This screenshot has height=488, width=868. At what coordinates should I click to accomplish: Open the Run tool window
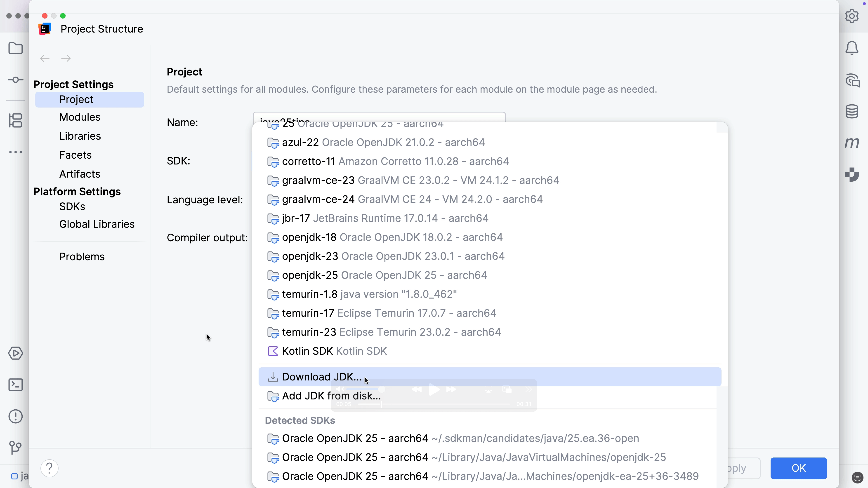15,353
